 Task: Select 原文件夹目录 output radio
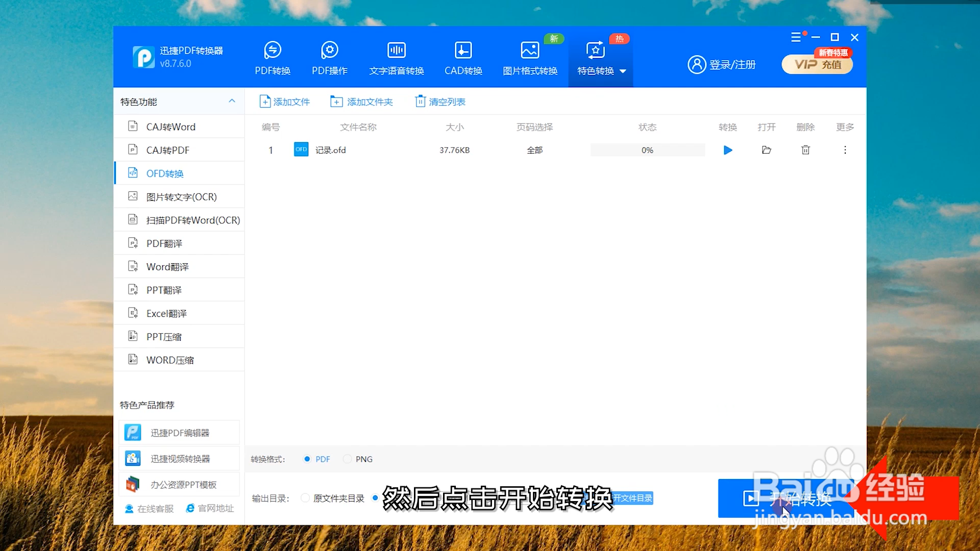pyautogui.click(x=305, y=498)
